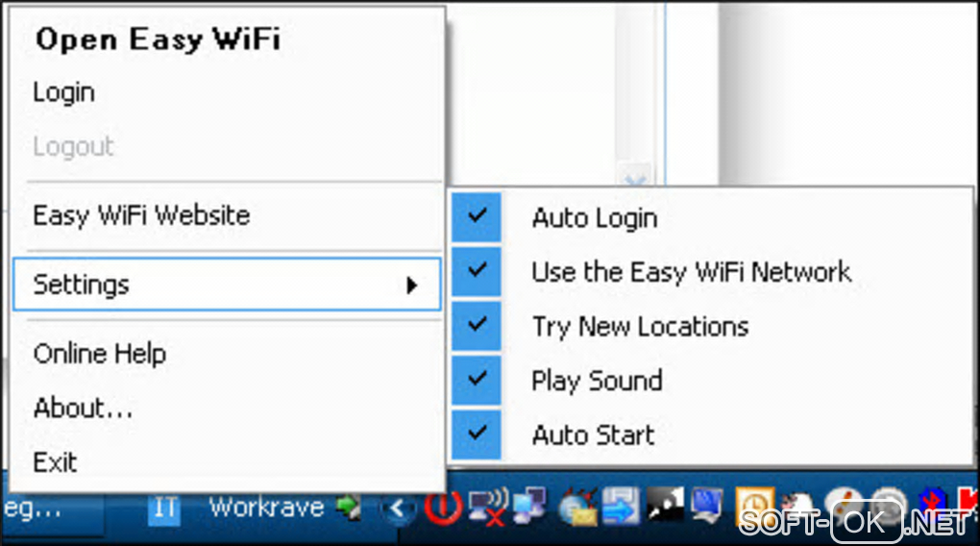Show the About... dialog
The width and height of the screenshot is (980, 546).
pyautogui.click(x=83, y=409)
